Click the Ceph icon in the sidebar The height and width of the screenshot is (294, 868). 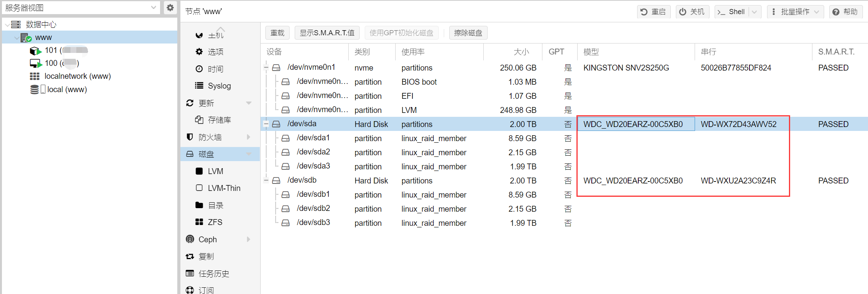coord(190,239)
